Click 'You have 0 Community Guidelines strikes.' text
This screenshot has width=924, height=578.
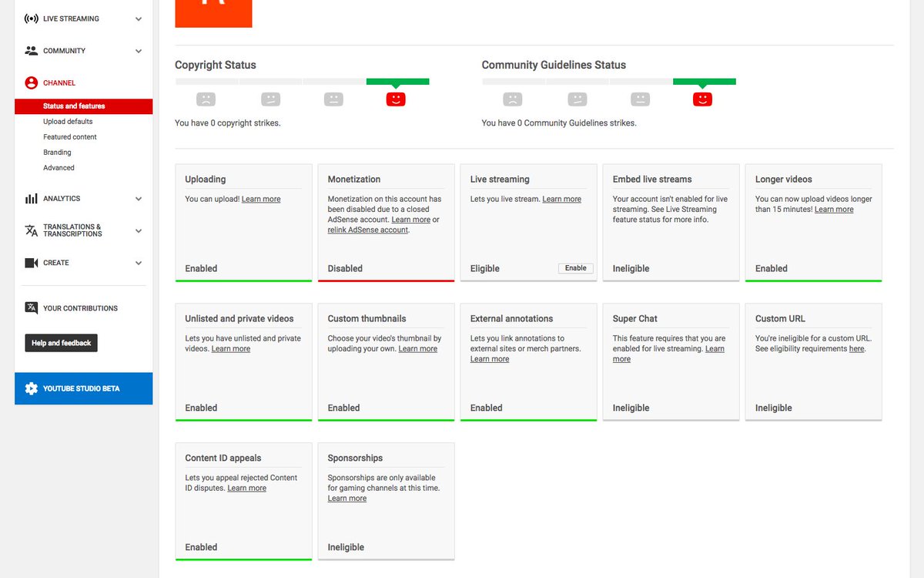(x=559, y=123)
